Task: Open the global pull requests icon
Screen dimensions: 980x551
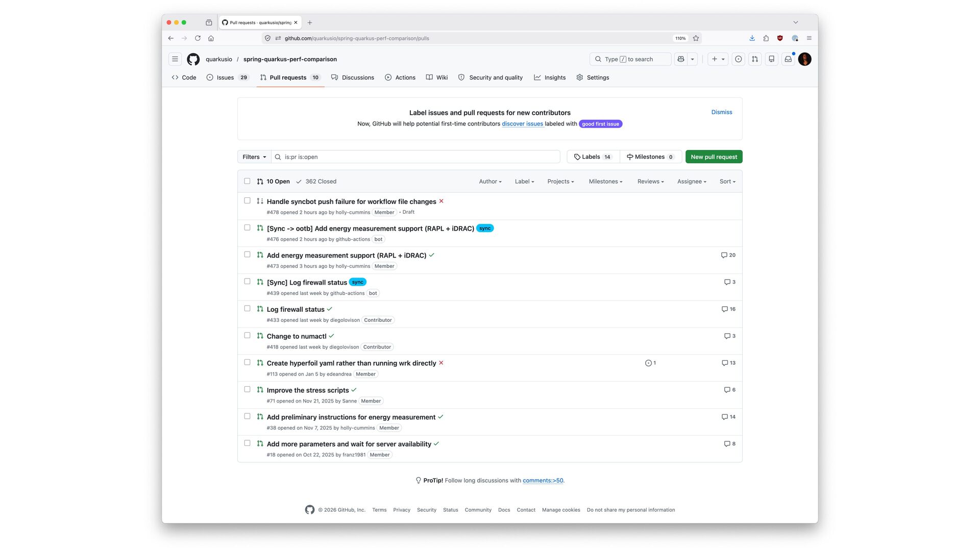Action: pos(755,59)
